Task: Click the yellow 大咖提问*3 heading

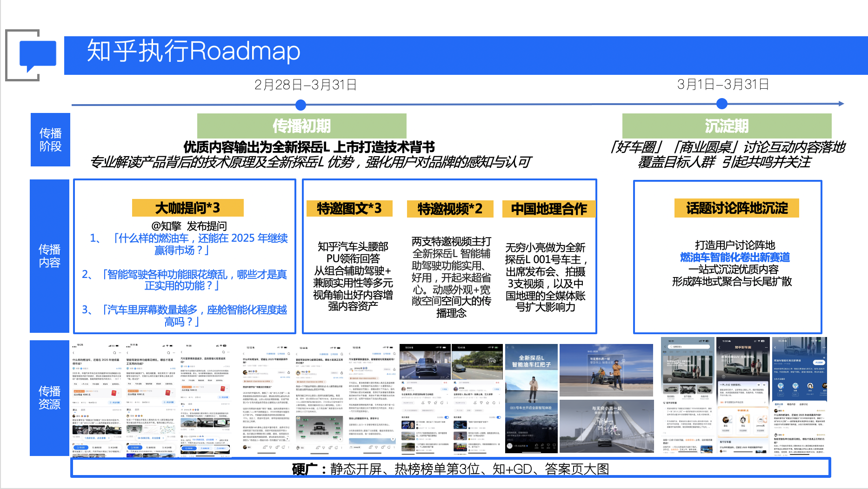Action: pos(187,208)
